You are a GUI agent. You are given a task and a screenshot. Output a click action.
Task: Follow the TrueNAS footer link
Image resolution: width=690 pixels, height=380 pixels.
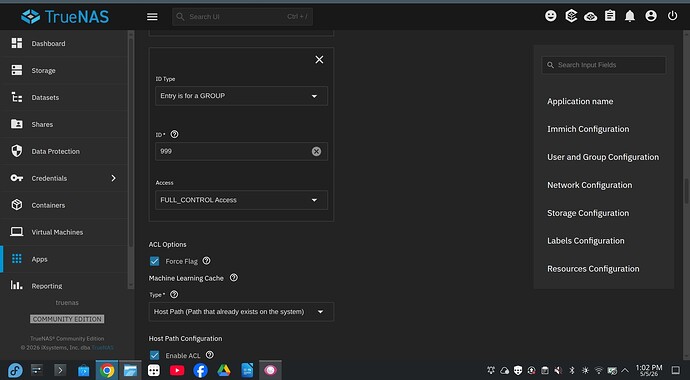pos(103,347)
